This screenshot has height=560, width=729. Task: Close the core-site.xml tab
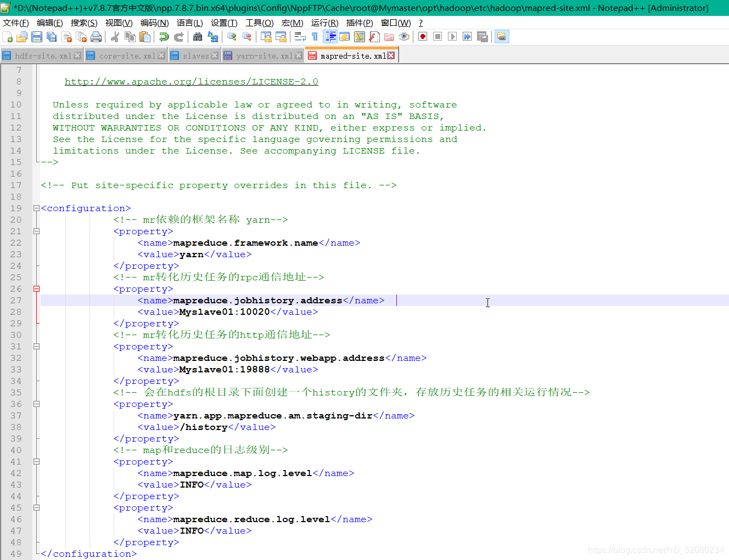[x=161, y=55]
